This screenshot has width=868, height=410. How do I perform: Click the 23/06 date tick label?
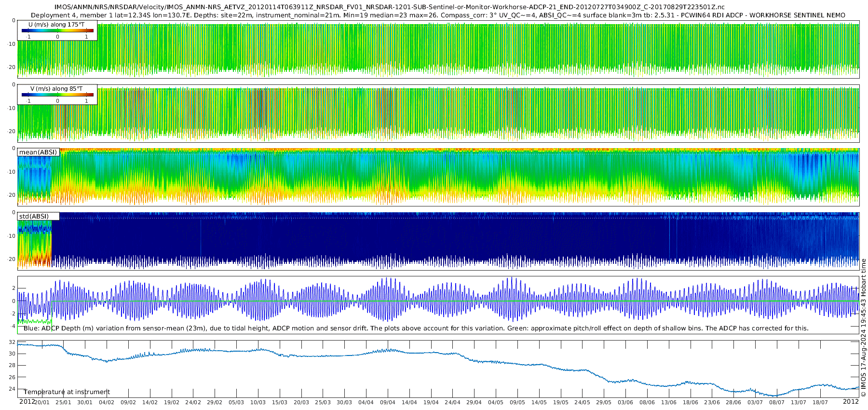pyautogui.click(x=712, y=402)
